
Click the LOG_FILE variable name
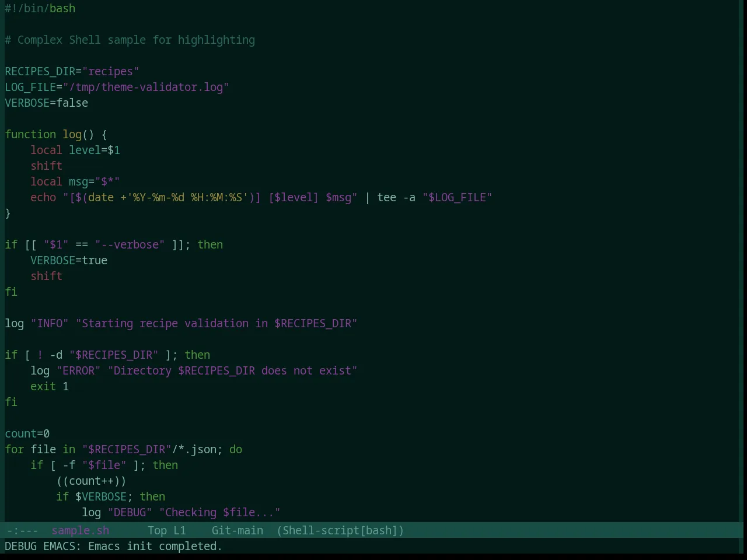click(x=30, y=87)
